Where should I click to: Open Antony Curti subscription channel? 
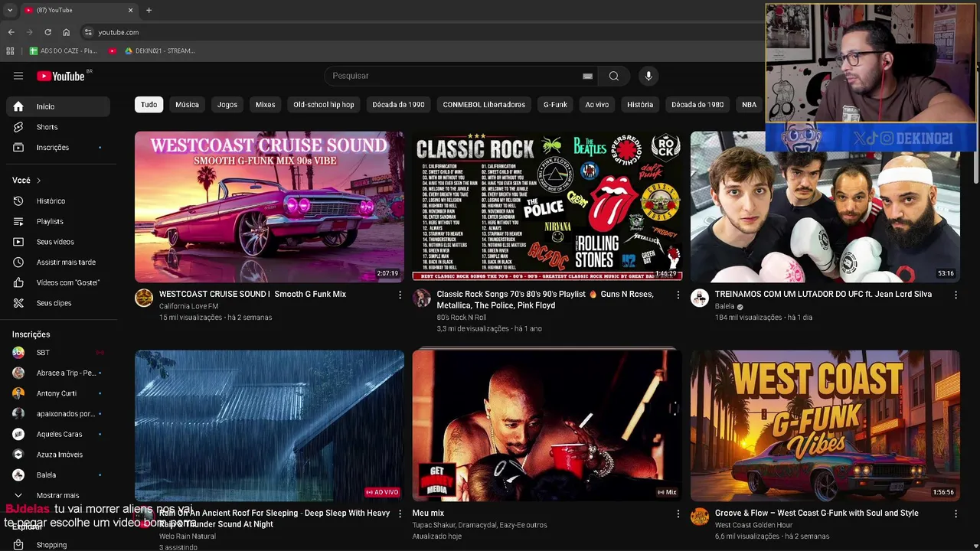pyautogui.click(x=58, y=393)
